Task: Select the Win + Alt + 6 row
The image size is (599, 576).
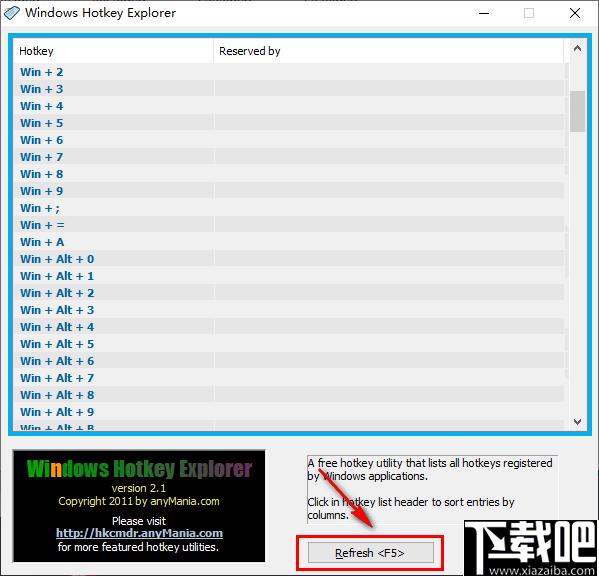Action: pos(288,361)
